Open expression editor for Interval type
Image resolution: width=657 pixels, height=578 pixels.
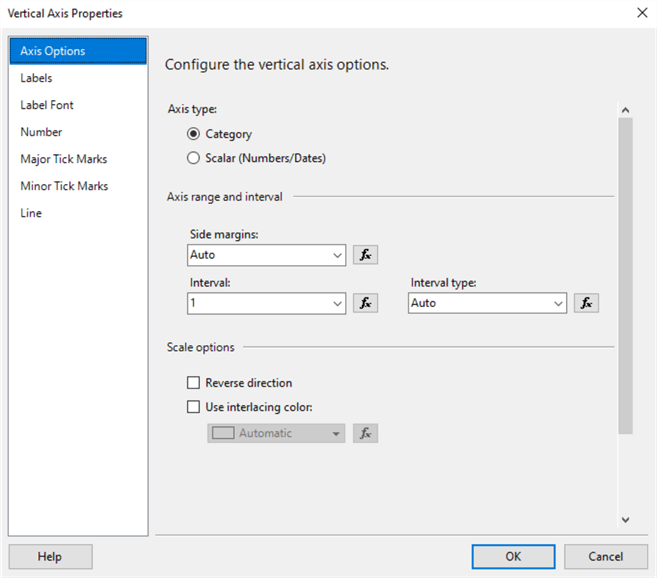coord(587,303)
